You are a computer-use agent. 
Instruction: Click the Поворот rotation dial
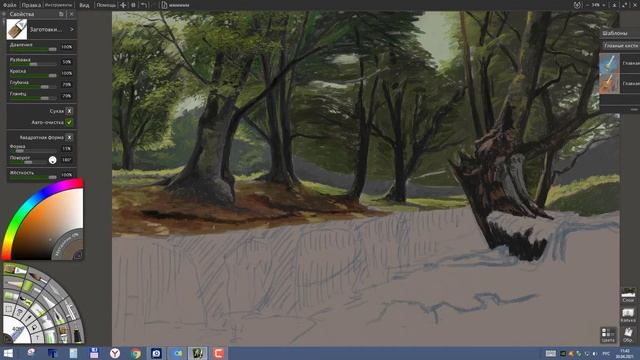[x=53, y=160]
